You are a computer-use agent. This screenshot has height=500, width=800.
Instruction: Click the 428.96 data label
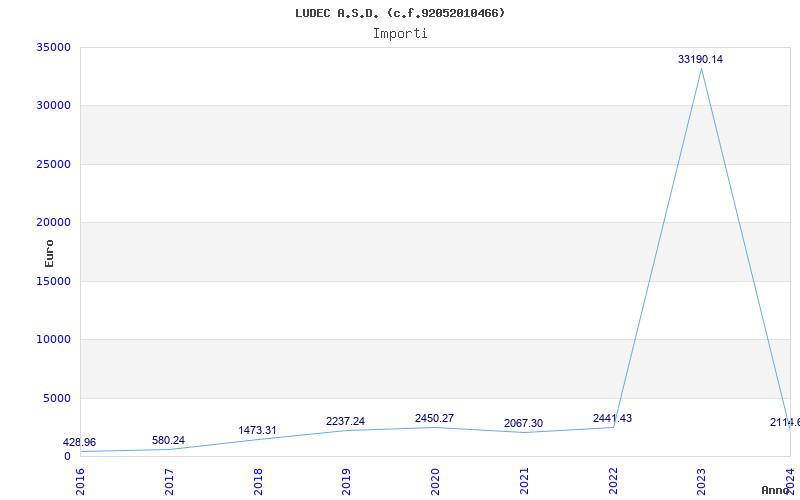(79, 442)
